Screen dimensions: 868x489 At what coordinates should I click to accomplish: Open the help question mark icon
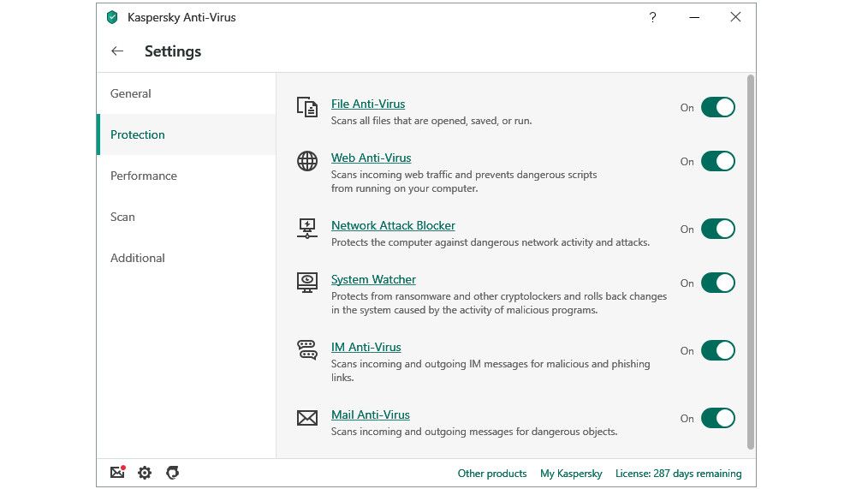pyautogui.click(x=652, y=17)
